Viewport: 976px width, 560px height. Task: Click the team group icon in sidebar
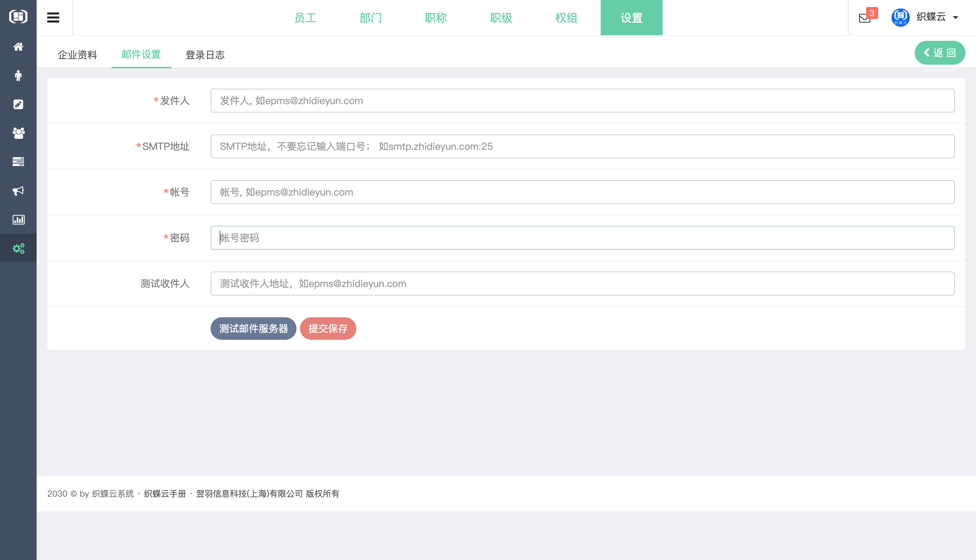18,133
